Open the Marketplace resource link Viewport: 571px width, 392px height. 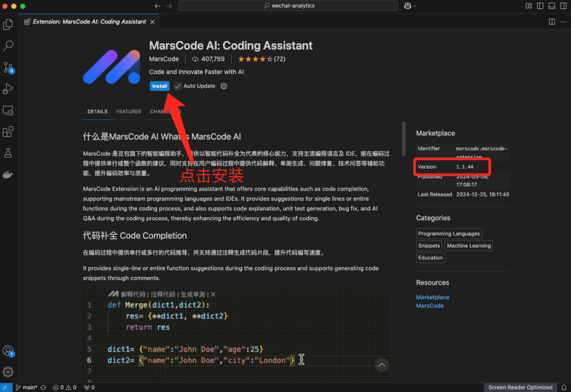coord(432,297)
